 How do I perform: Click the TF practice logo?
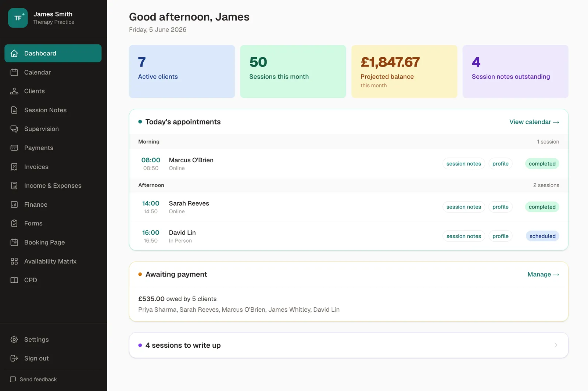(18, 18)
